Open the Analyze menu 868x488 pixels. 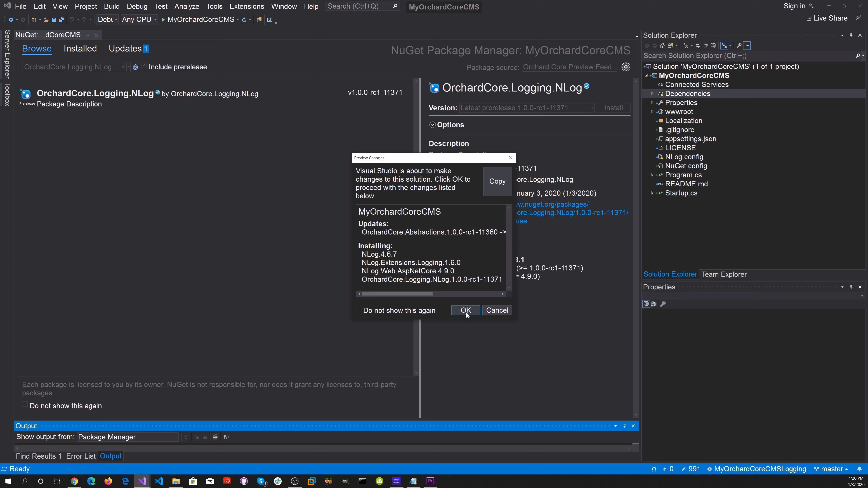pos(187,6)
